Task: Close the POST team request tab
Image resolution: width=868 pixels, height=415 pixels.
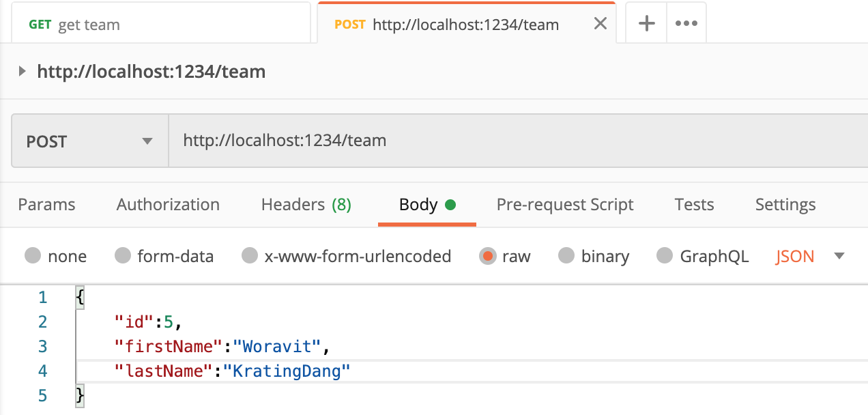Action: pyautogui.click(x=599, y=23)
